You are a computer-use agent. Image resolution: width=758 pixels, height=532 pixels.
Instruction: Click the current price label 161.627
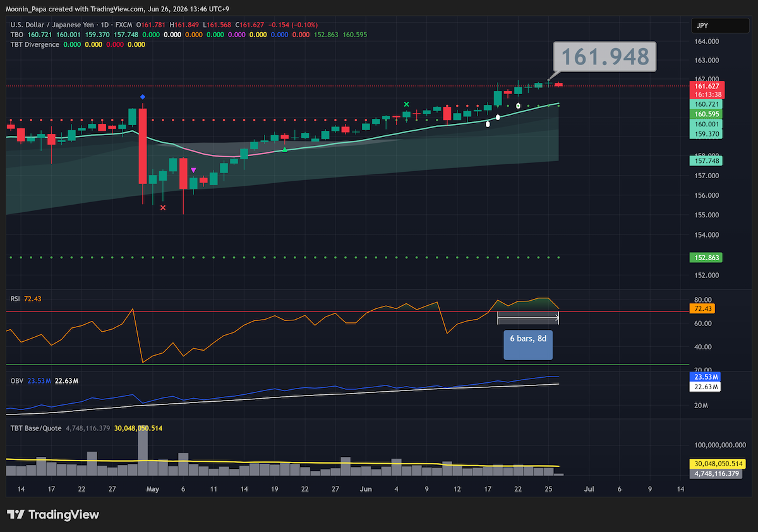[x=708, y=86]
